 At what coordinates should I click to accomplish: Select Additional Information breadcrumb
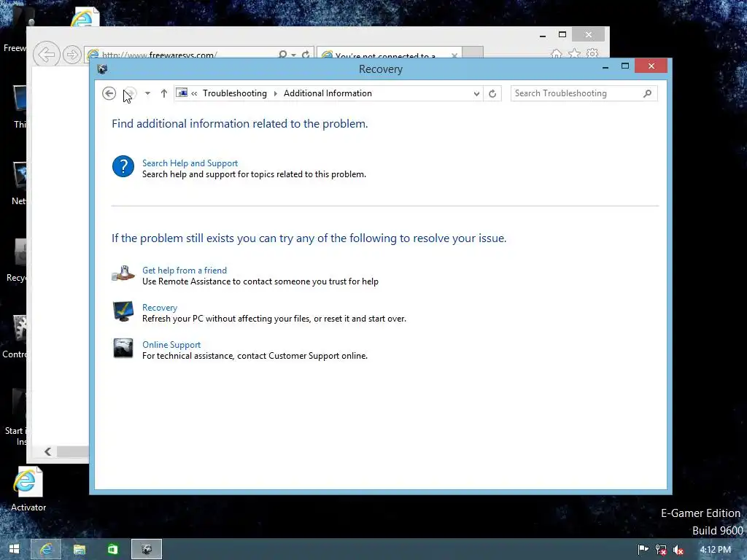[328, 93]
